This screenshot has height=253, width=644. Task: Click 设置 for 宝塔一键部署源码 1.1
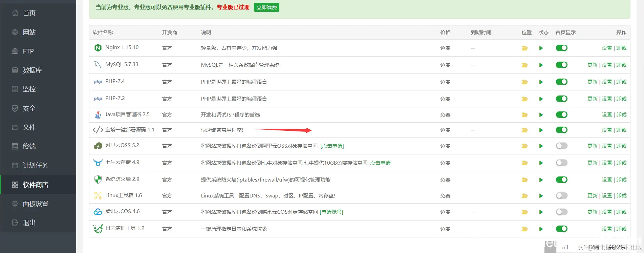[x=607, y=130]
